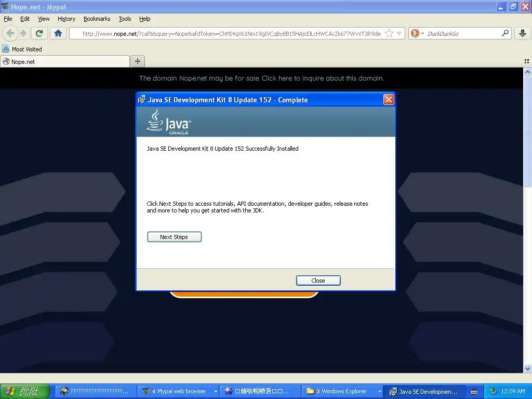
Task: Click the page scrollbar down arrow
Action: coord(527,369)
